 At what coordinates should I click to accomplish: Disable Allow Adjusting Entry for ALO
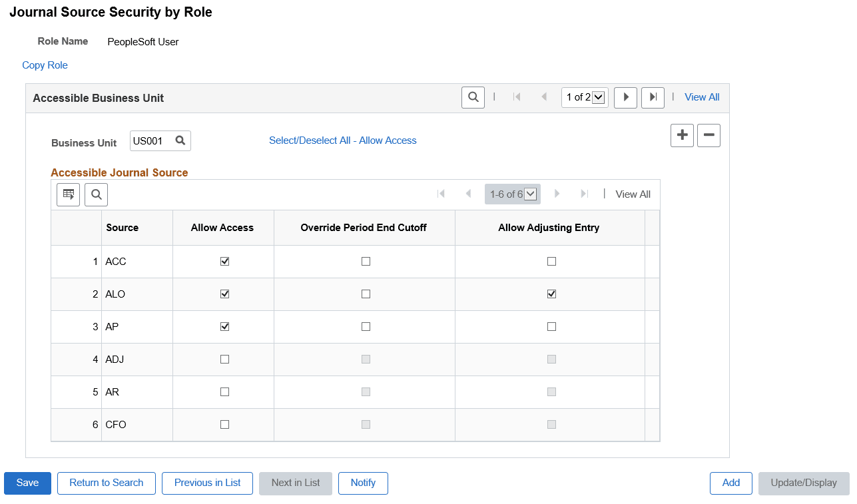551,294
